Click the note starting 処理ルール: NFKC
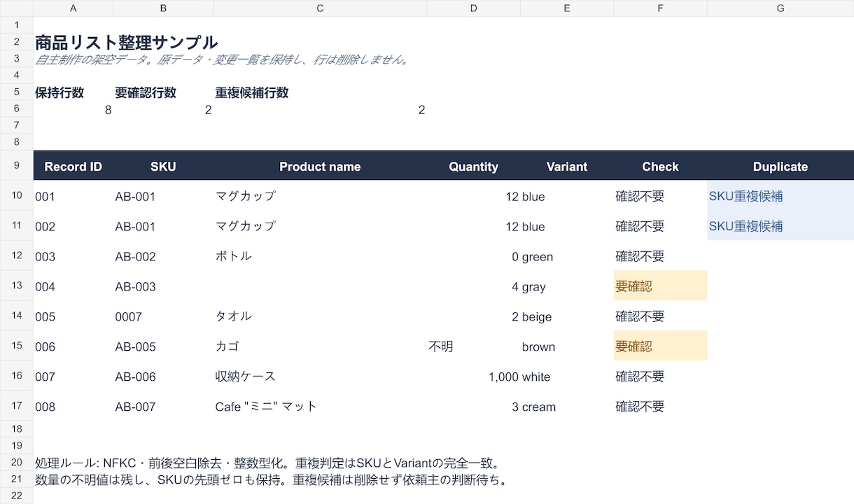This screenshot has height=504, width=854. 268,463
